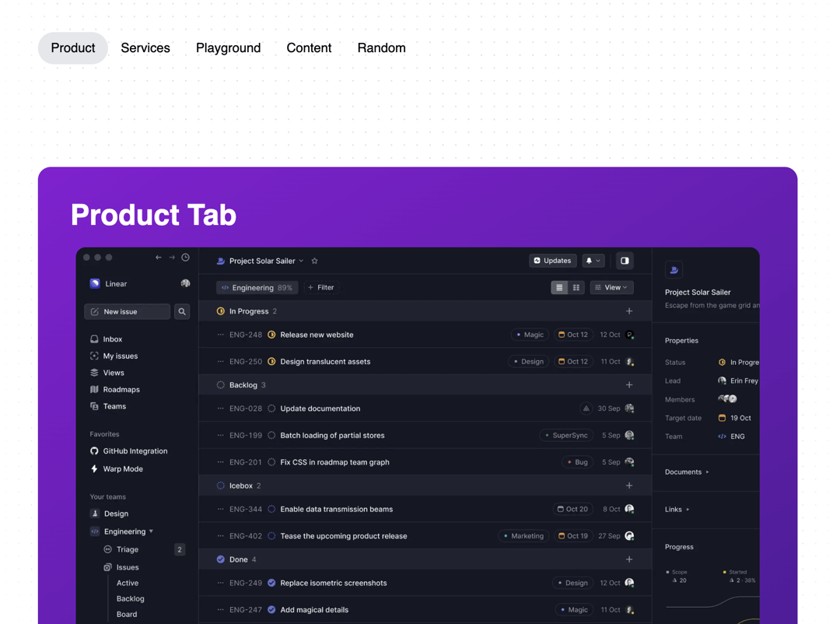Click Oct 20 due date on ENG-344

(572, 510)
